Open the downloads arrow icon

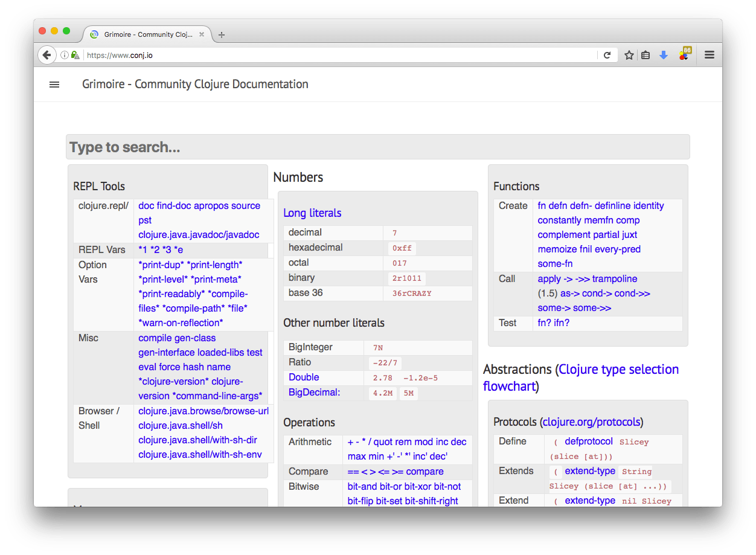pyautogui.click(x=664, y=55)
